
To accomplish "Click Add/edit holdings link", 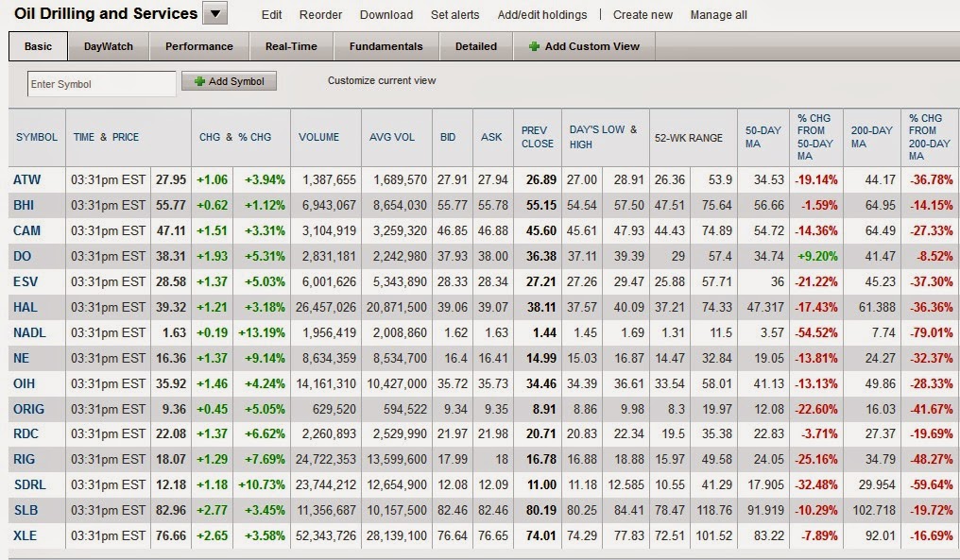I will click(542, 15).
